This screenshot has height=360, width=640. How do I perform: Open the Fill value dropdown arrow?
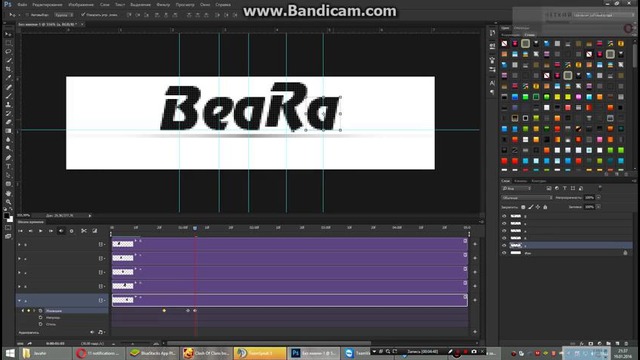tap(598, 207)
